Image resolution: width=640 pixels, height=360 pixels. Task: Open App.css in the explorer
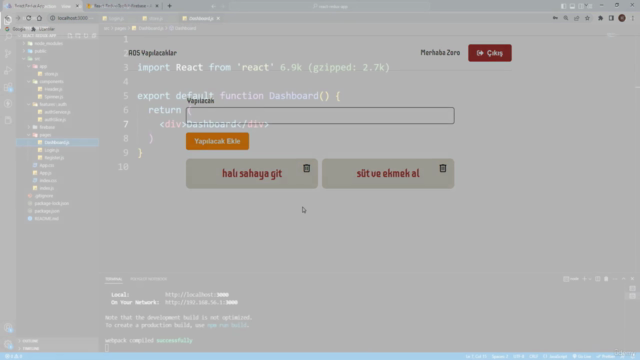(47, 165)
